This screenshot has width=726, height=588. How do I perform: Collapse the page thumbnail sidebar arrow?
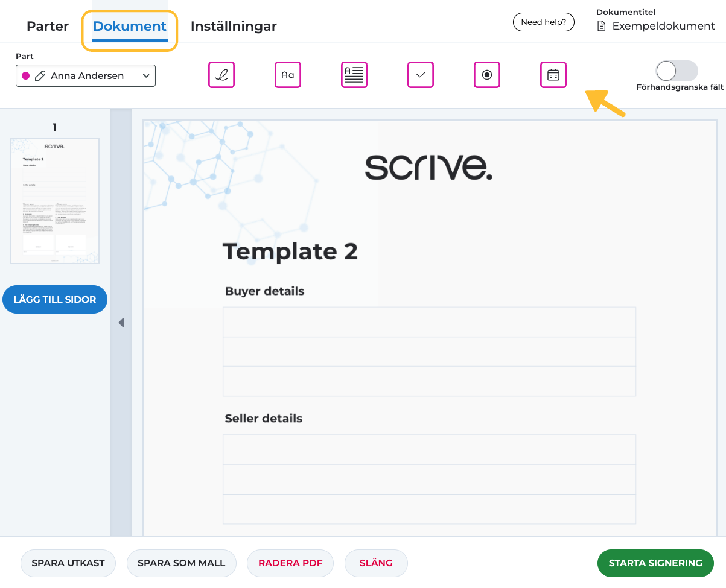point(121,323)
